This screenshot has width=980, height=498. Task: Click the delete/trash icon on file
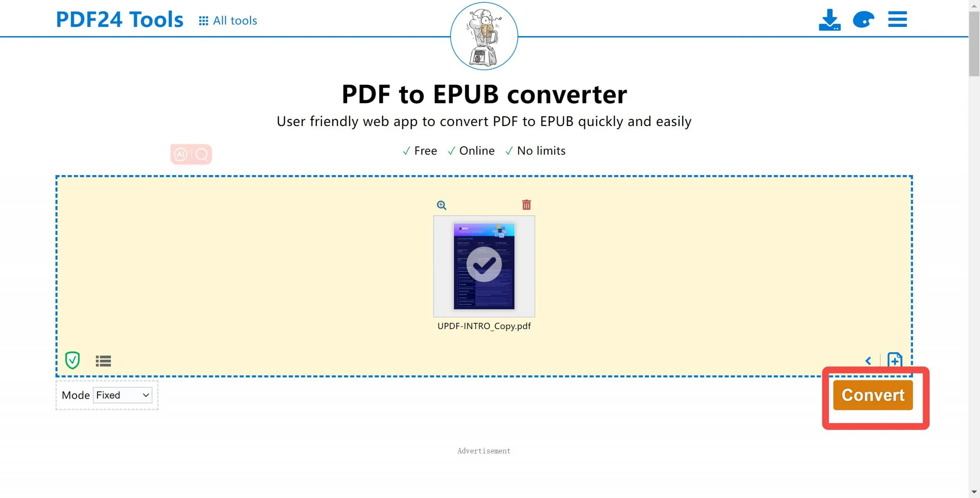point(526,205)
